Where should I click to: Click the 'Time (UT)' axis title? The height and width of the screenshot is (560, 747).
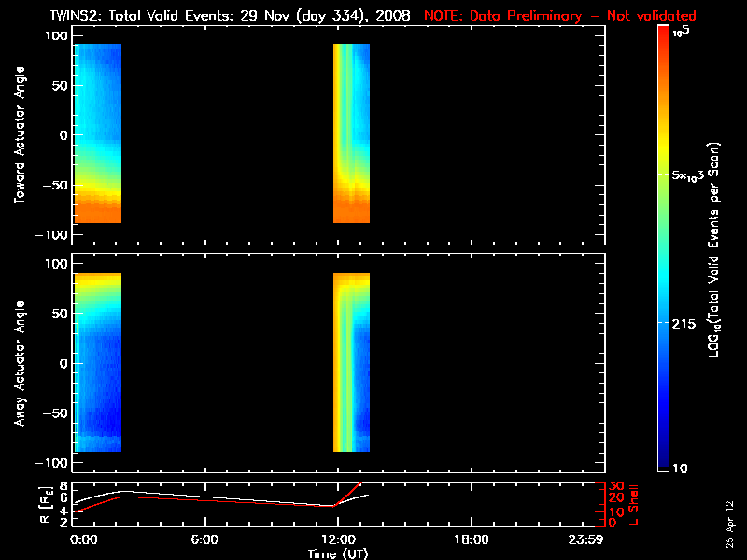337,553
